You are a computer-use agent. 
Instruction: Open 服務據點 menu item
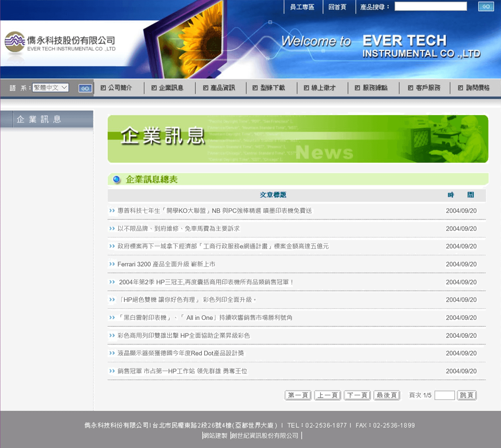tap(375, 88)
